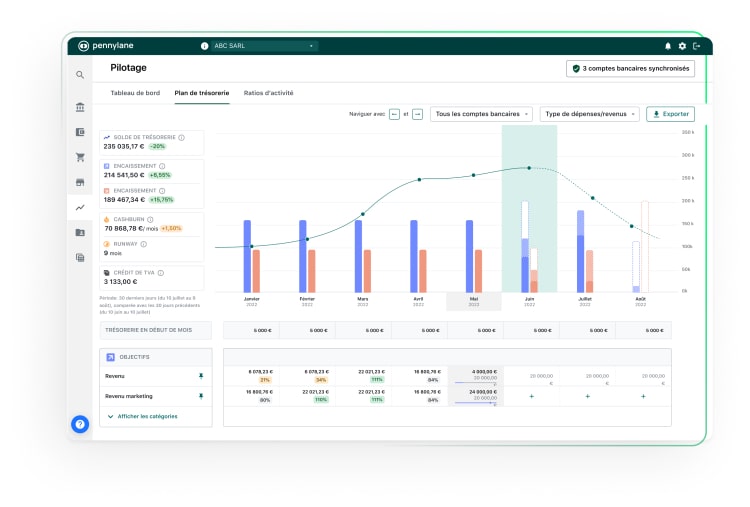Click the bank building icon in sidebar

tap(80, 107)
